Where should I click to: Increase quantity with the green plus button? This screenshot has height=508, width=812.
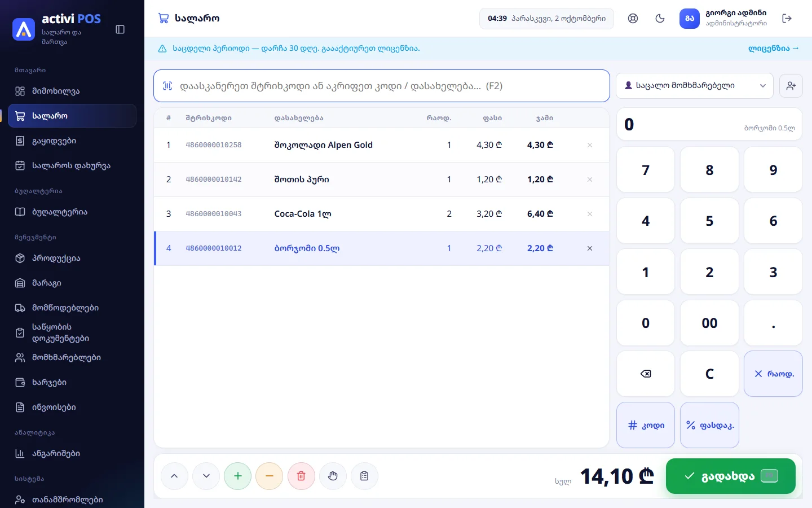[x=238, y=476]
